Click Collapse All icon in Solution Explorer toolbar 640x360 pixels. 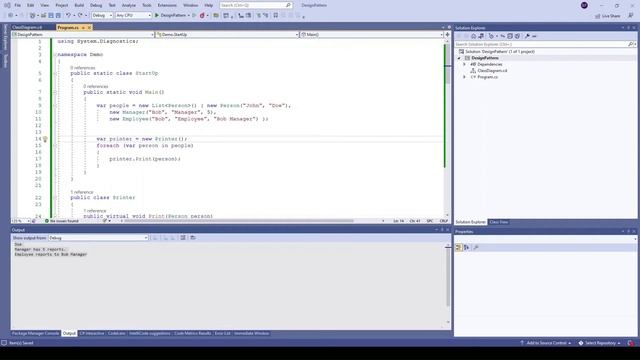[510, 36]
